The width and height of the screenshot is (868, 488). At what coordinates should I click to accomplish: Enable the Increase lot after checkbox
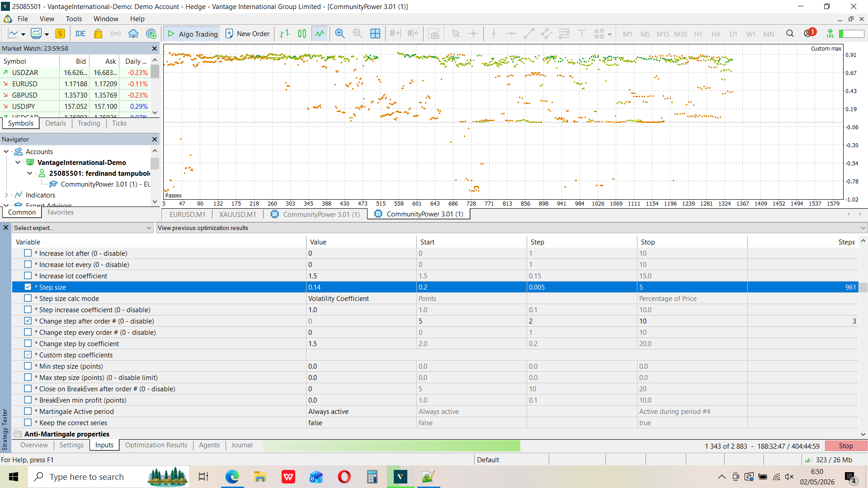coord(28,253)
